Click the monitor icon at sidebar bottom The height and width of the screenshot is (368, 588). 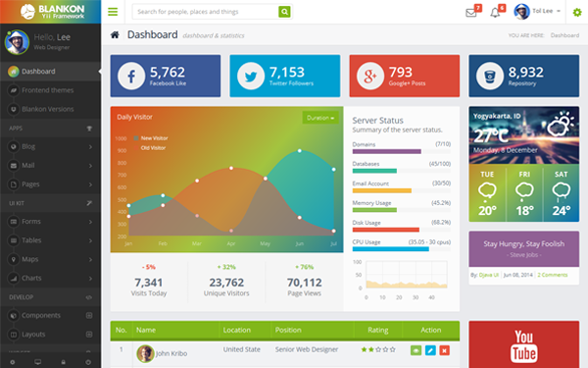(x=38, y=362)
